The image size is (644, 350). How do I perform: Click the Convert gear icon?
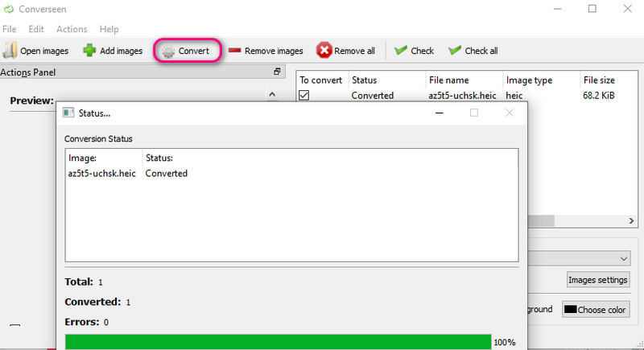pyautogui.click(x=168, y=51)
